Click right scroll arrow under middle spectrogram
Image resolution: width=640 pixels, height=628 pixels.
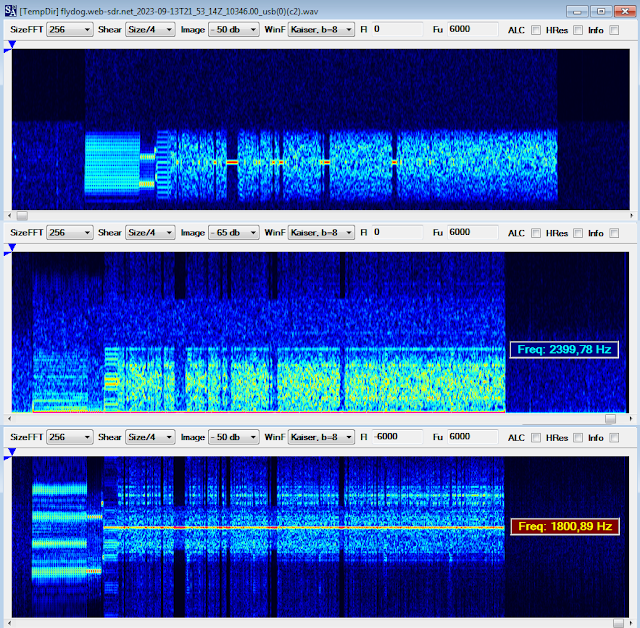631,419
